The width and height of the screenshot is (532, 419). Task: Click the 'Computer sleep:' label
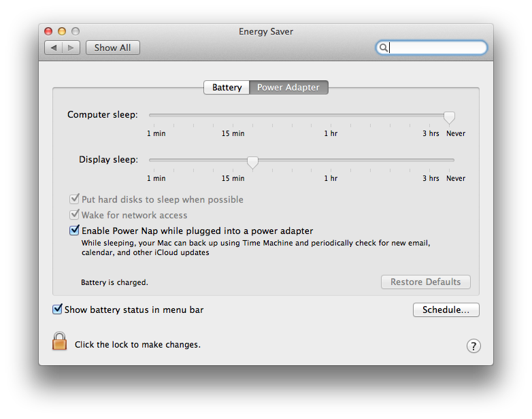click(x=103, y=115)
